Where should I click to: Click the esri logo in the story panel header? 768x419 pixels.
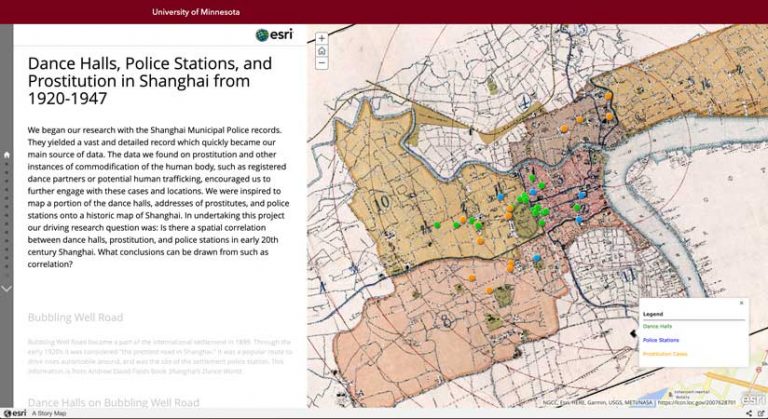tap(274, 35)
